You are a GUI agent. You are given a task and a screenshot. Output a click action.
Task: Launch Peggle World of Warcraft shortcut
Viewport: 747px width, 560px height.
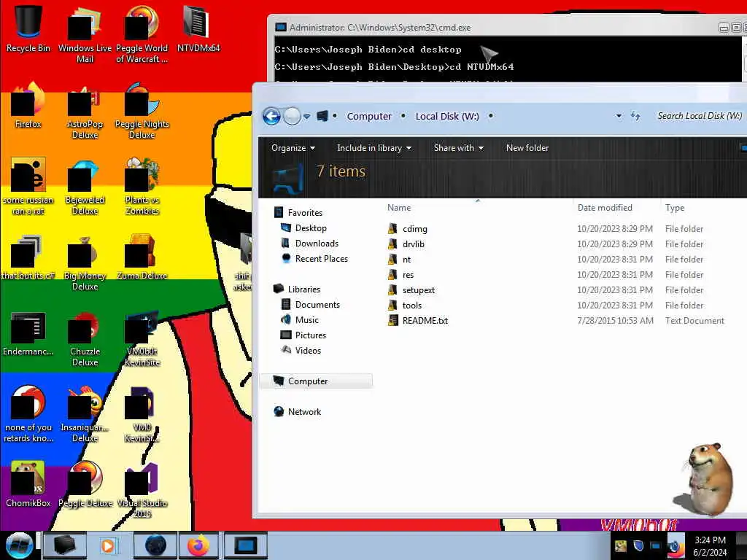tap(142, 34)
